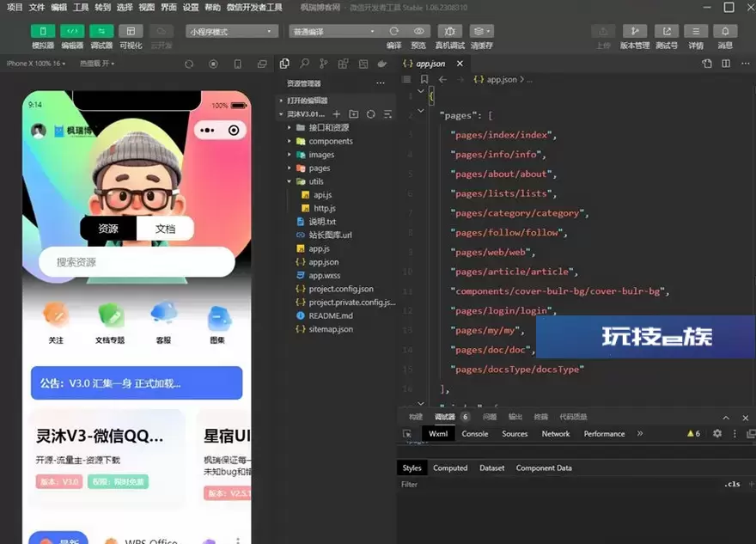Open the 小程序模式 mode dropdown

[232, 32]
